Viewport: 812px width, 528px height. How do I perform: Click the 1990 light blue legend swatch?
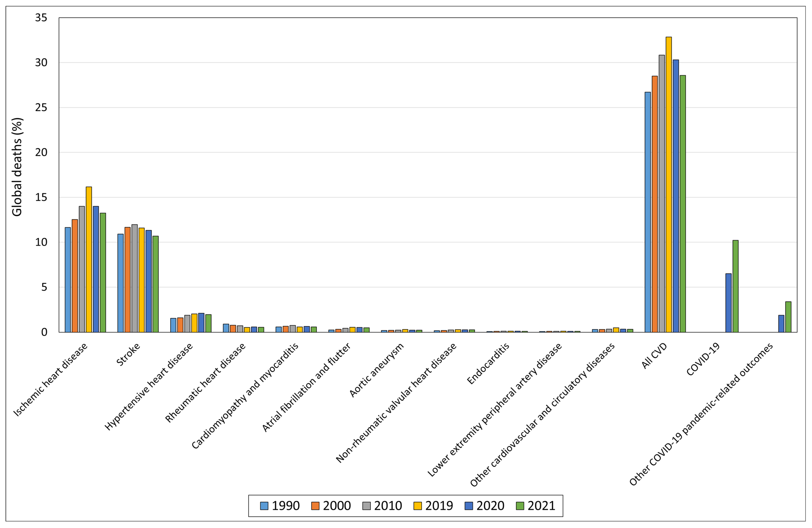tap(264, 506)
